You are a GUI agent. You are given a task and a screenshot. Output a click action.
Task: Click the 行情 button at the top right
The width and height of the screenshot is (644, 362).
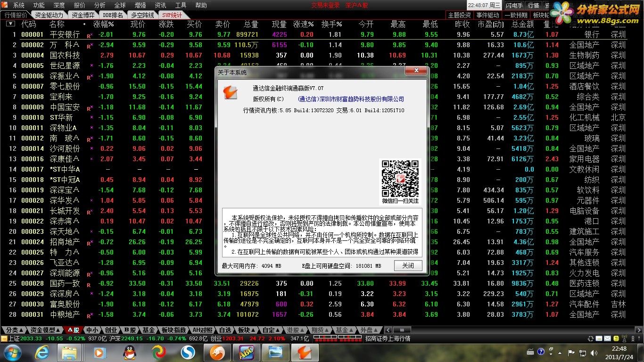pyautogui.click(x=533, y=5)
